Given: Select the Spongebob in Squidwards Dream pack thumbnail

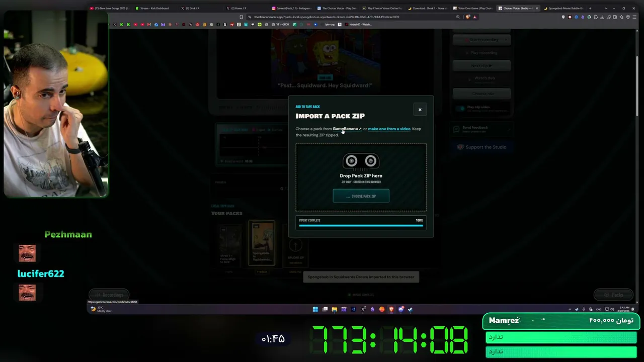Looking at the screenshot, I should point(262,243).
